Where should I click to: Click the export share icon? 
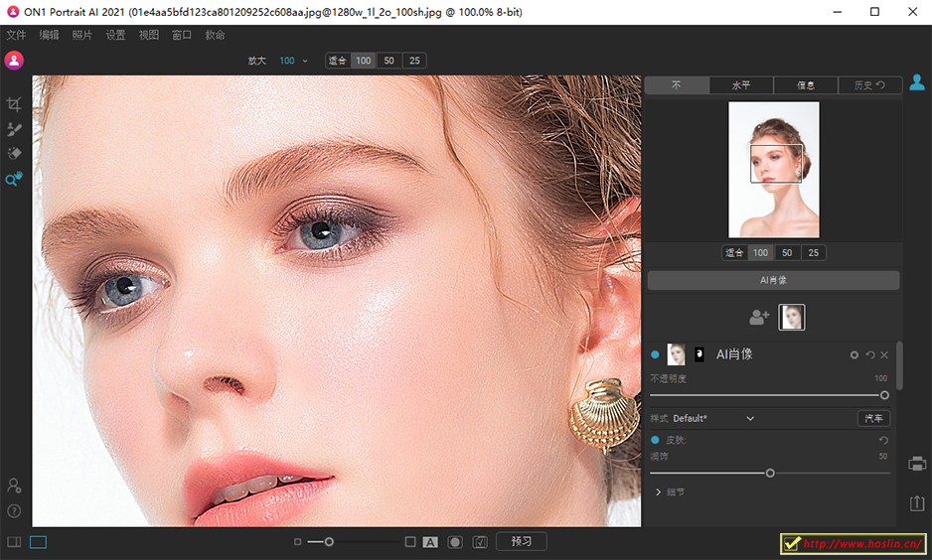917,504
